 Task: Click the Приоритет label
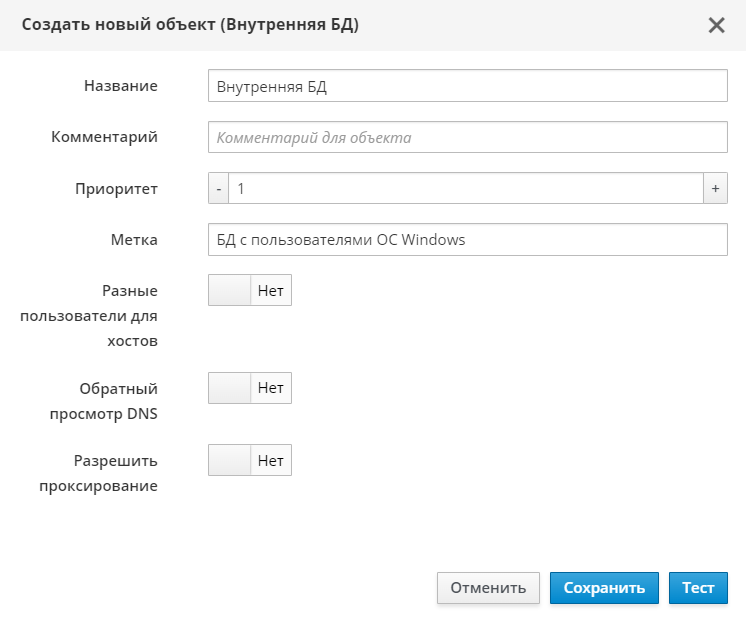[116, 188]
